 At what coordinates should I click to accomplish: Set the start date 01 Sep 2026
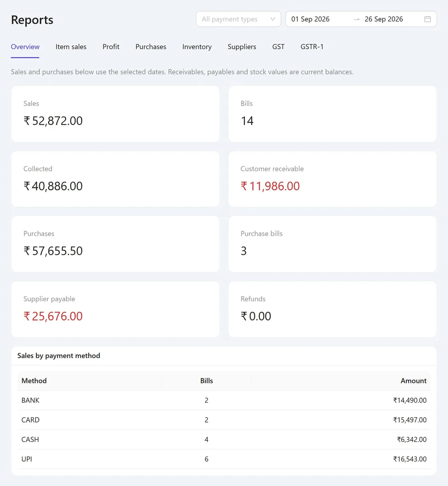310,19
